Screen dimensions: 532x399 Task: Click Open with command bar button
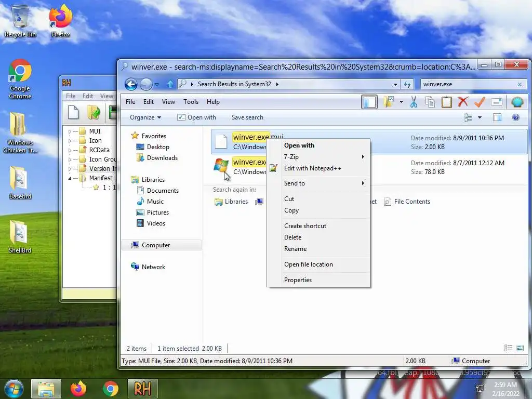(x=196, y=117)
